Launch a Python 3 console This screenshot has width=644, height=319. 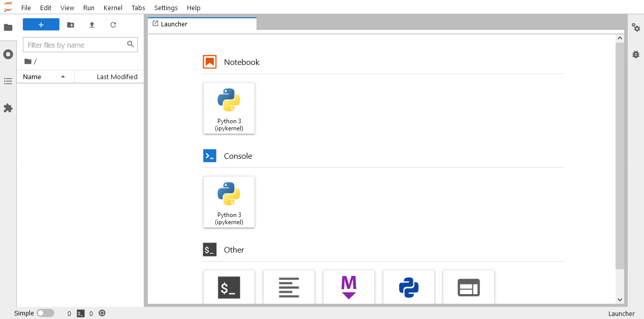coord(229,202)
